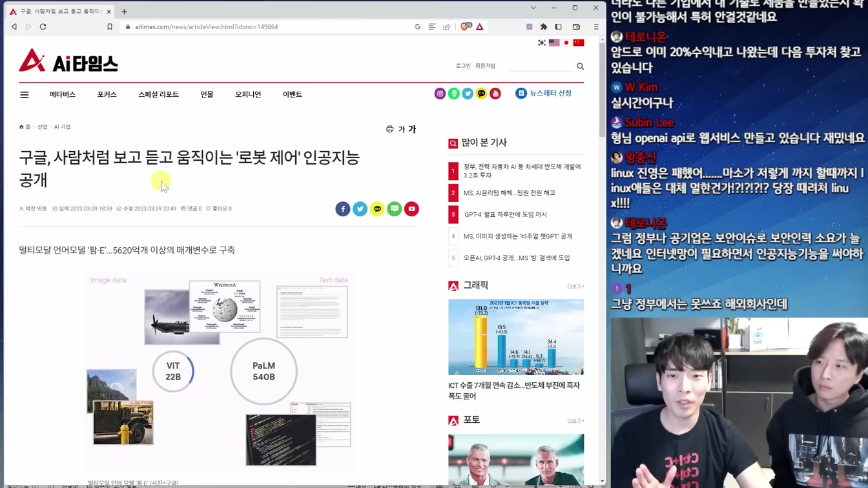Open the 이벤트 menu

(x=293, y=94)
